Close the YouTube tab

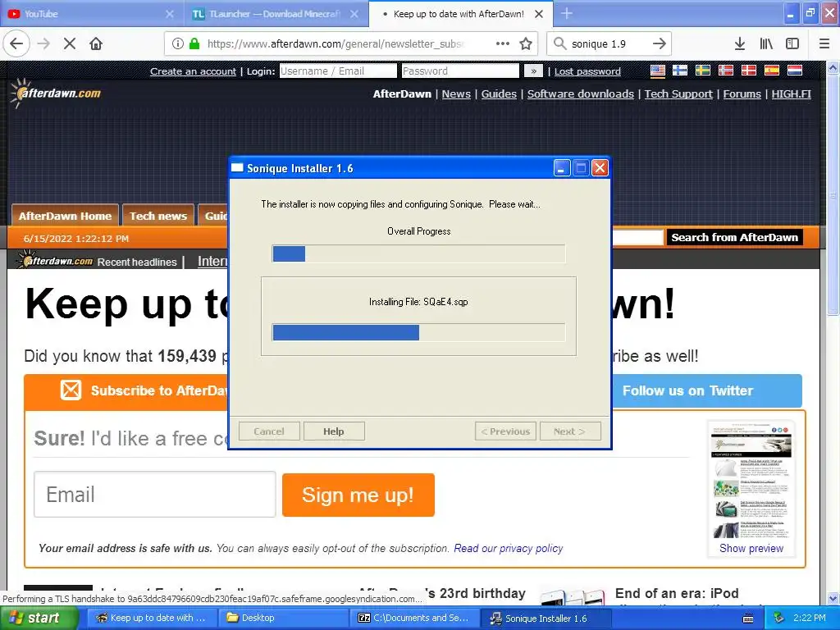tap(170, 14)
